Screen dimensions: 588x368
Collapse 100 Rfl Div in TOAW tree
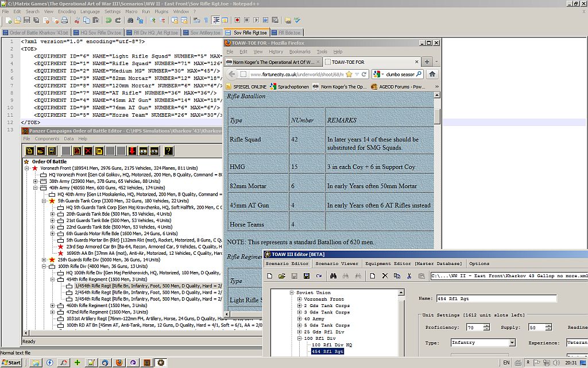(x=299, y=338)
